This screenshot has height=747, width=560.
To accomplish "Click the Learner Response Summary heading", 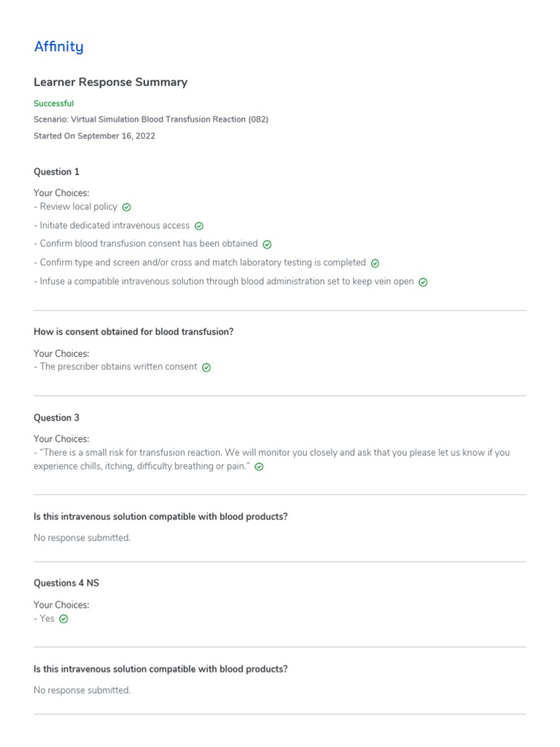I will [x=110, y=82].
